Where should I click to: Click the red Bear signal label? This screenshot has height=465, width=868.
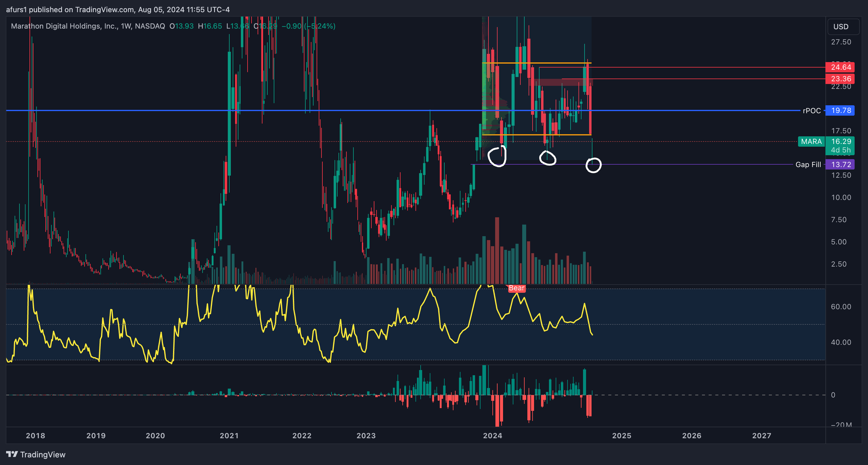516,288
